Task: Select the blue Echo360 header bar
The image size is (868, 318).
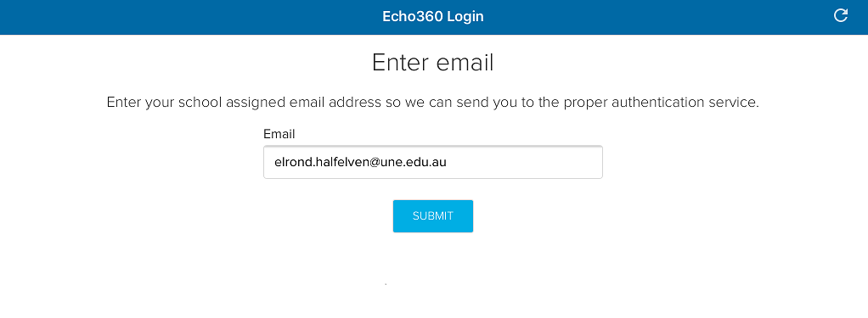Action: pos(434,17)
